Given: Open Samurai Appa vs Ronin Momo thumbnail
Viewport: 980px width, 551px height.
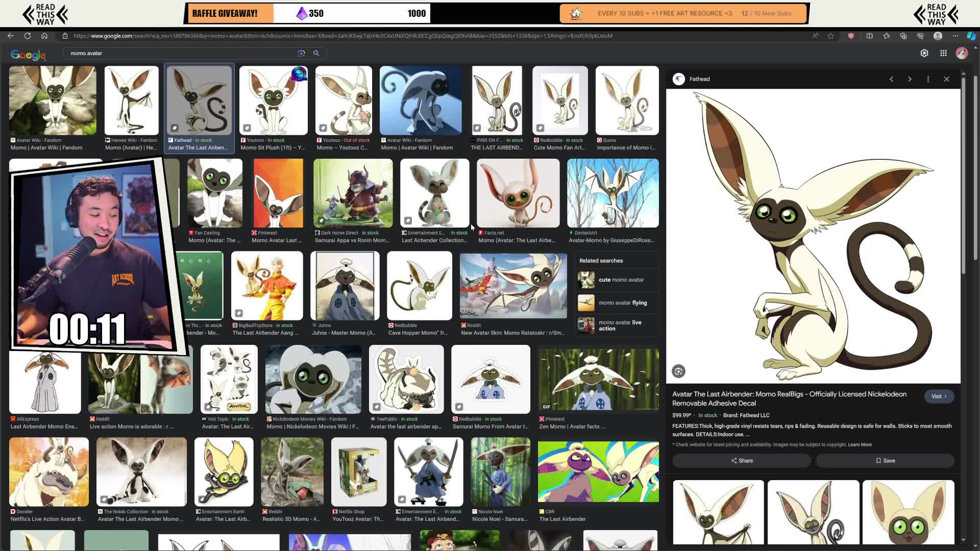Looking at the screenshot, I should 353,193.
